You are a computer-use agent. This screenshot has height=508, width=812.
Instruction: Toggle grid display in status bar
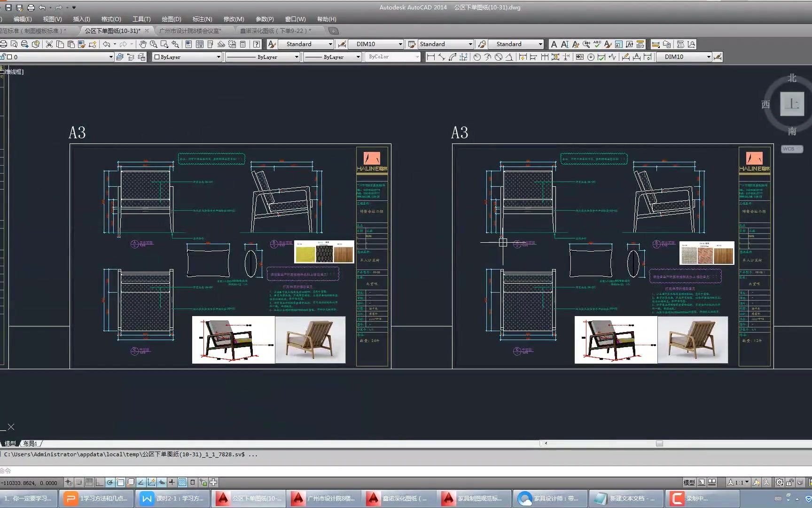tap(89, 482)
